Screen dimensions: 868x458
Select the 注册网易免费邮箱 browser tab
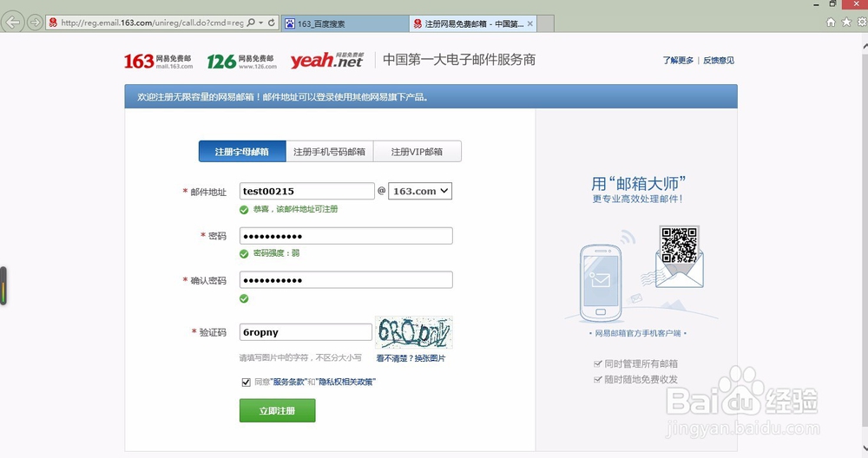(x=473, y=23)
